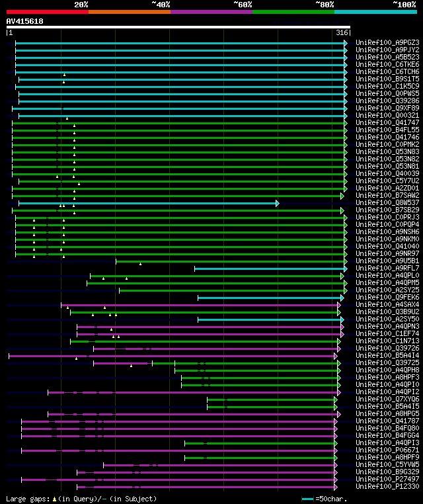Click the cyan arrowhead ending the A9PGZ3 bar

coord(346,43)
